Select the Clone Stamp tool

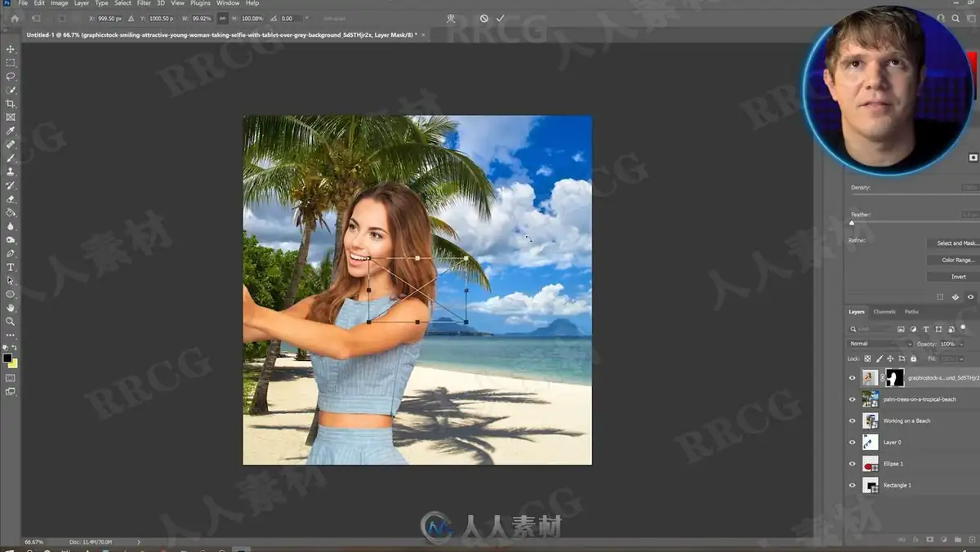pyautogui.click(x=11, y=171)
